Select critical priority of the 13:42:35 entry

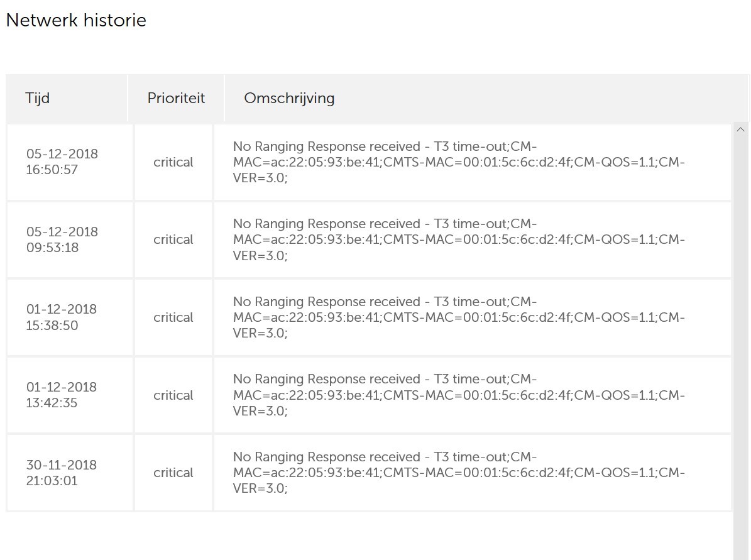point(173,395)
